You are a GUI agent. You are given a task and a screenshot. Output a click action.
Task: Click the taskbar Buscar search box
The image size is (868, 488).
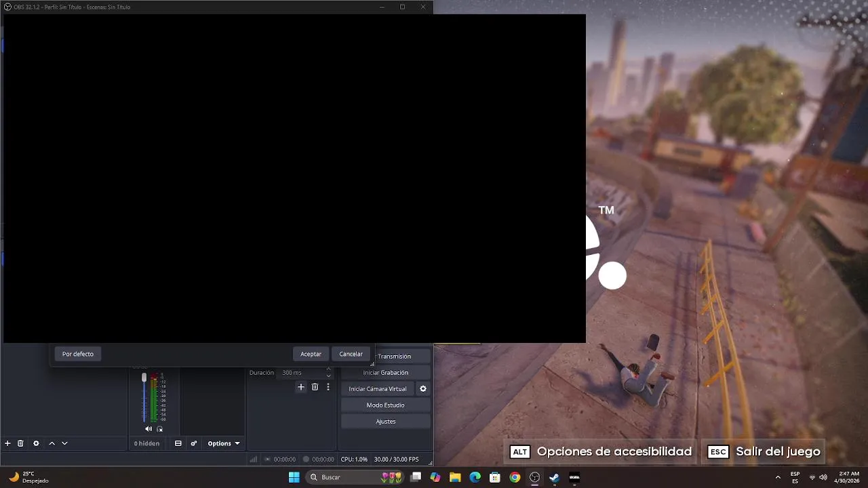(356, 477)
